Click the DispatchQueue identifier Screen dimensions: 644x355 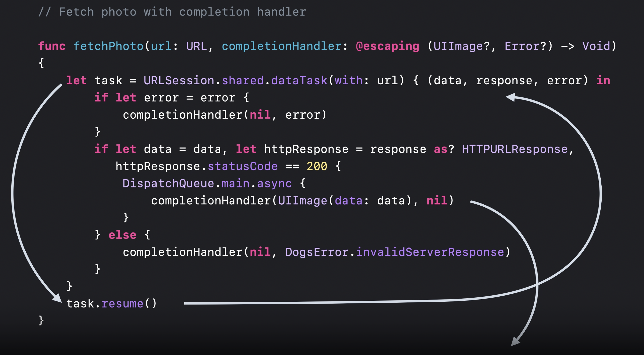point(168,184)
